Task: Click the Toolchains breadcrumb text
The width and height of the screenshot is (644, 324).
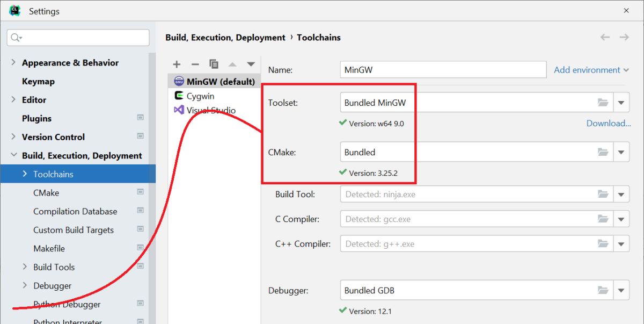Action: click(x=319, y=38)
